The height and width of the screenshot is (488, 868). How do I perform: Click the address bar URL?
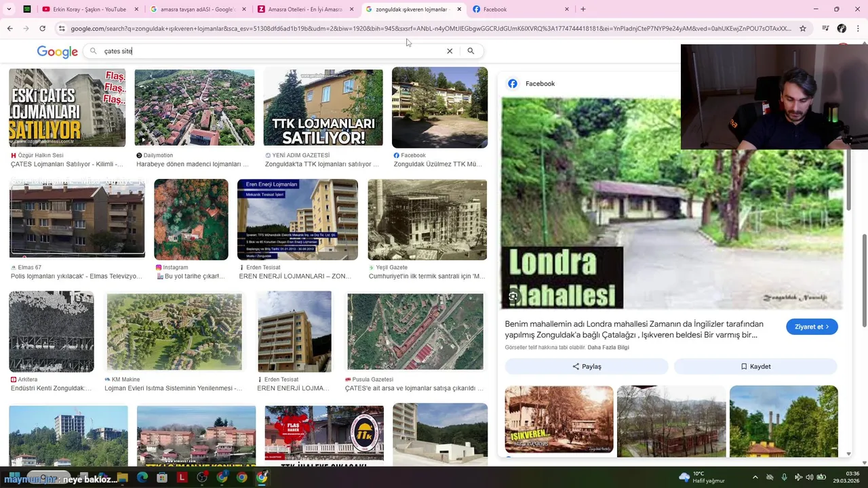(431, 28)
